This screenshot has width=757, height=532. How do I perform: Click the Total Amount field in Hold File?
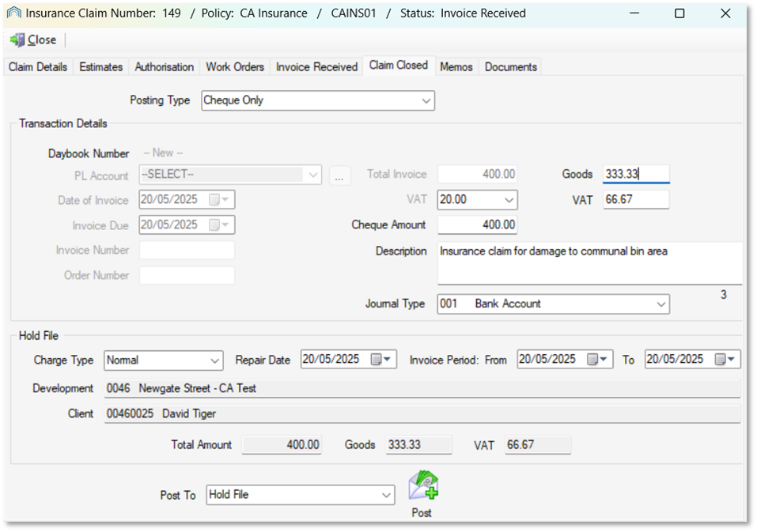pos(282,445)
